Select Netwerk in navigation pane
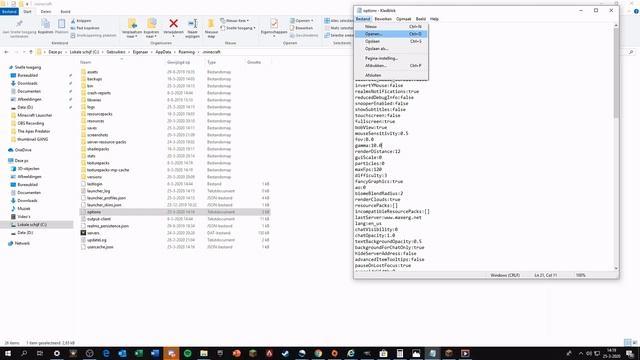 22,243
